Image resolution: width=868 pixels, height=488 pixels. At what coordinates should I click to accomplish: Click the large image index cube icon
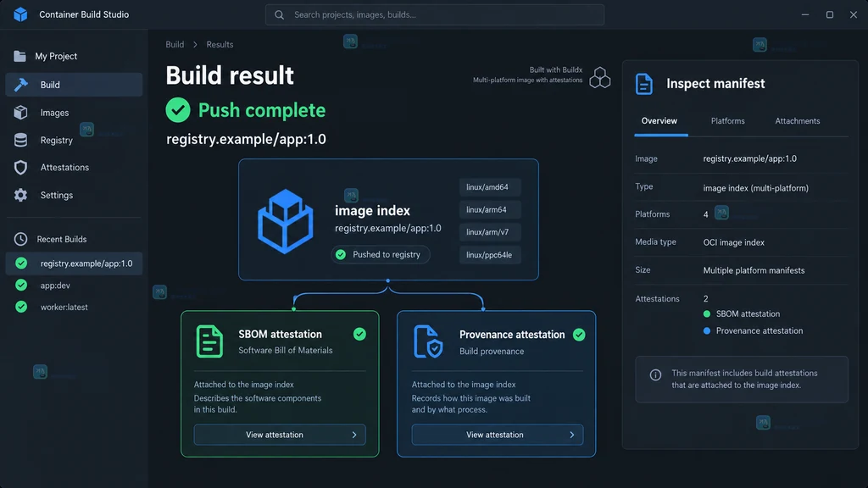pos(285,221)
